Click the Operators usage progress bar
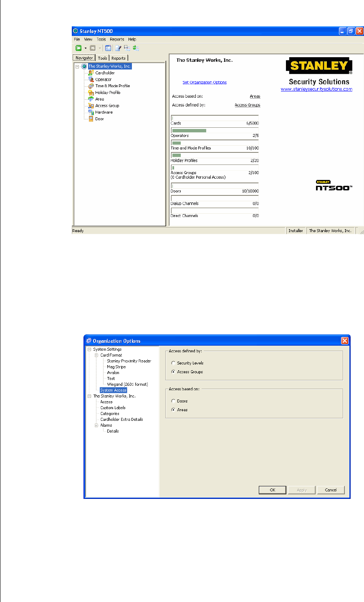 [x=215, y=131]
